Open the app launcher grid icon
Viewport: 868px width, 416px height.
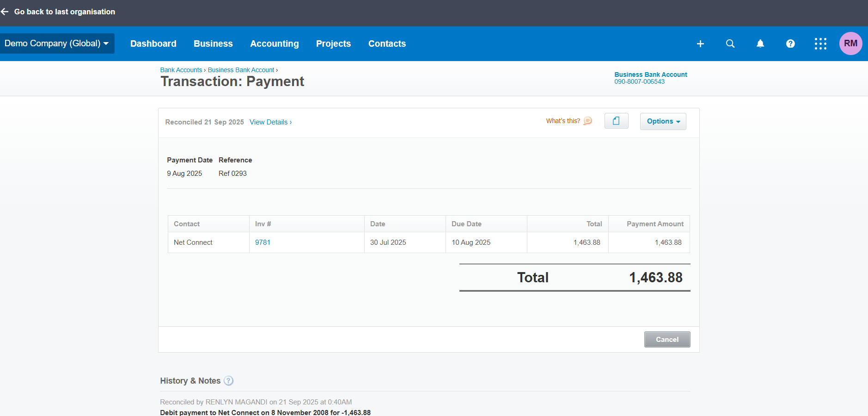click(820, 43)
